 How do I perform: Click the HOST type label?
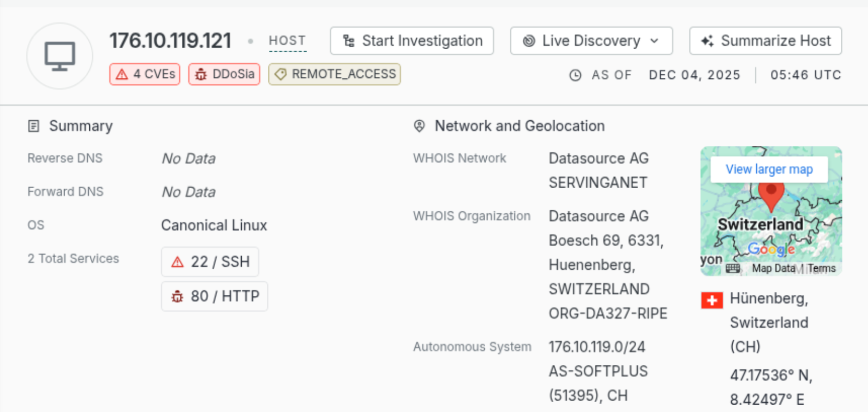(x=287, y=41)
